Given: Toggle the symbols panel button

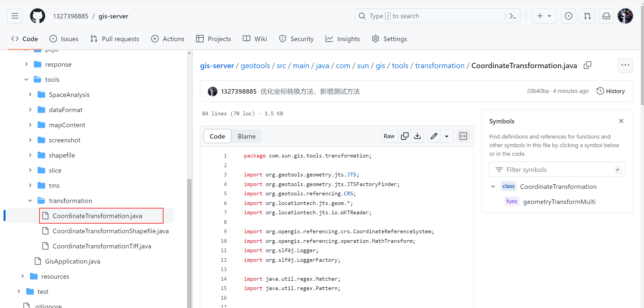Looking at the screenshot, I should point(463,136).
